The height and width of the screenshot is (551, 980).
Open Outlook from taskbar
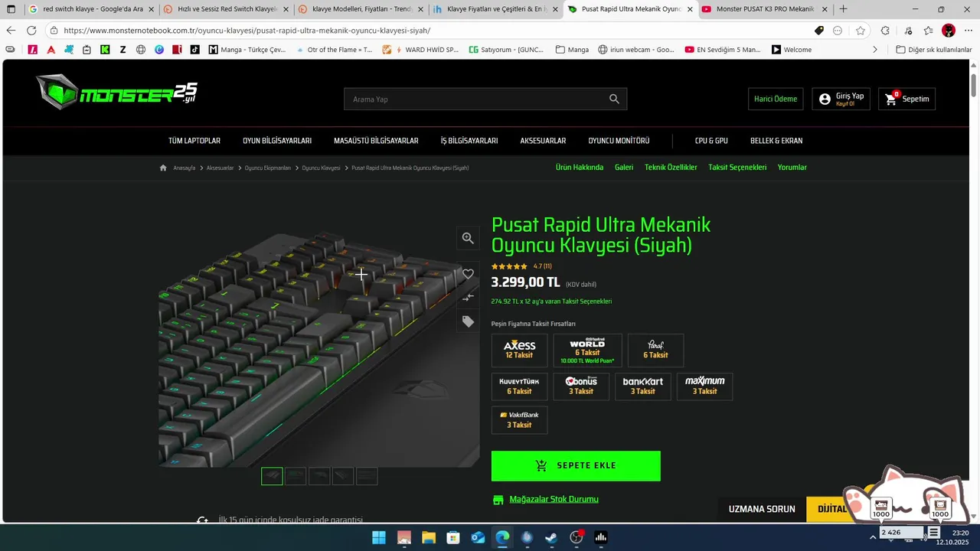click(478, 537)
